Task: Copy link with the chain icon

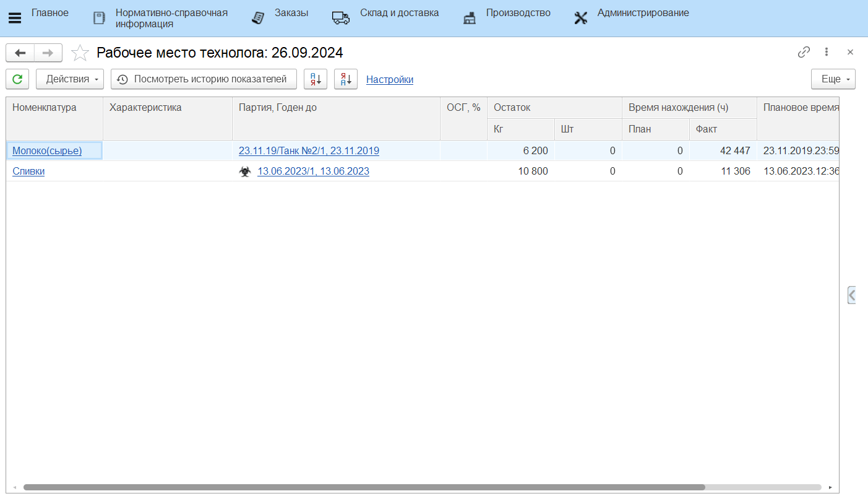Action: pos(804,52)
